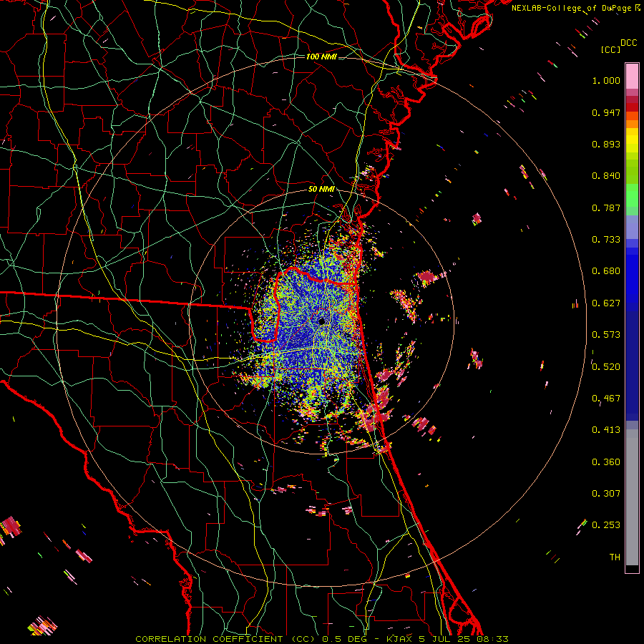Click the 0.787 scale value
This screenshot has width=644, height=644.
(606, 208)
